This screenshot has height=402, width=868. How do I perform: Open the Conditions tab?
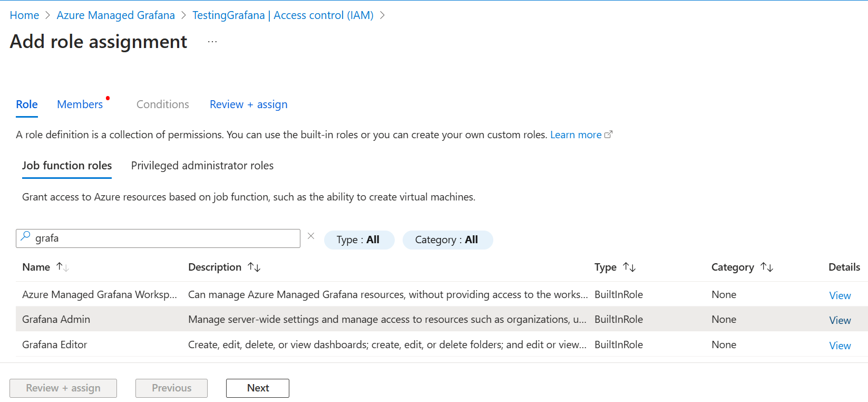pos(163,104)
